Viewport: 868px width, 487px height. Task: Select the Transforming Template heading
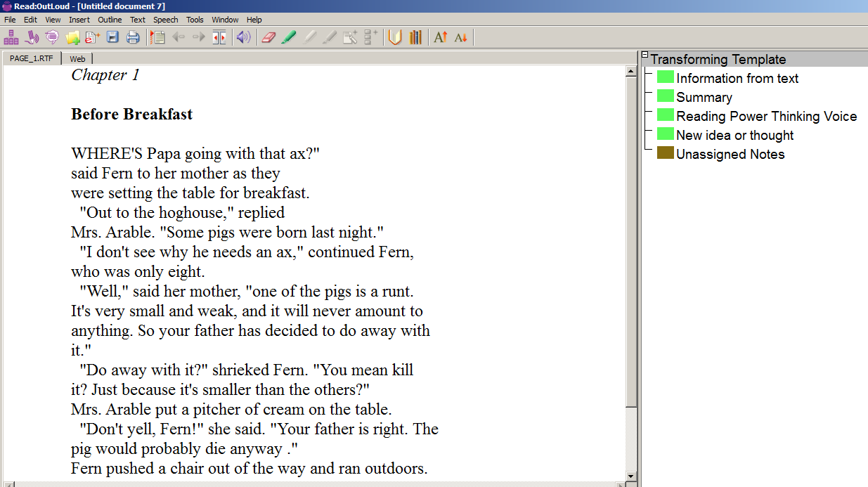(718, 60)
